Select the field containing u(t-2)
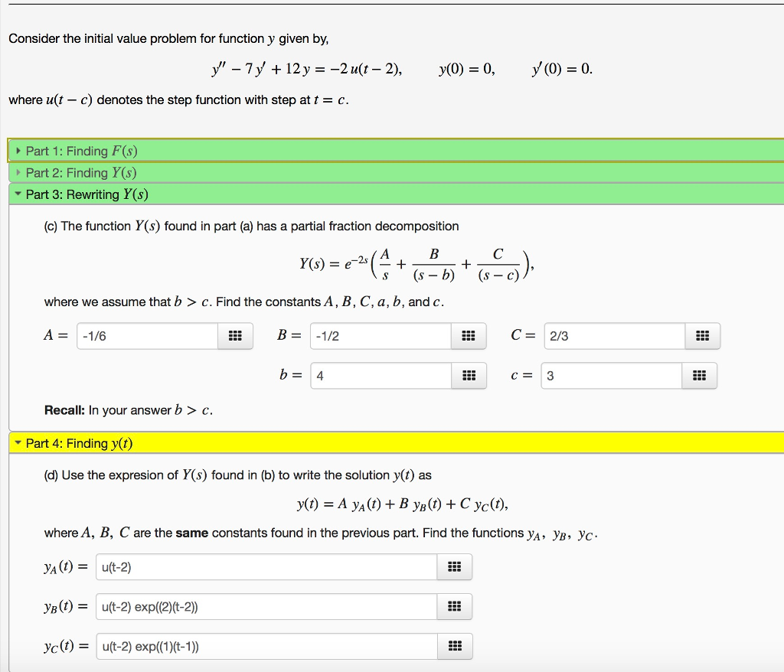Viewport: 784px width, 672px height. pos(264,566)
